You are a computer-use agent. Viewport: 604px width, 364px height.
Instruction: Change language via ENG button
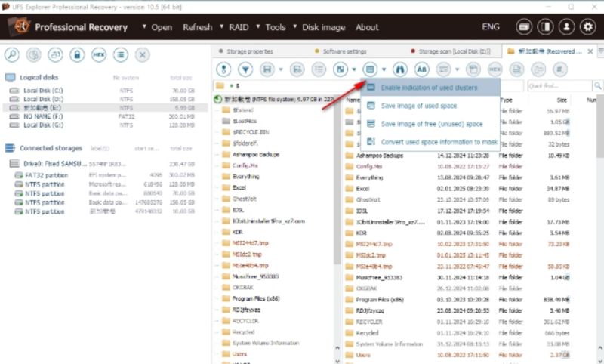click(x=491, y=27)
